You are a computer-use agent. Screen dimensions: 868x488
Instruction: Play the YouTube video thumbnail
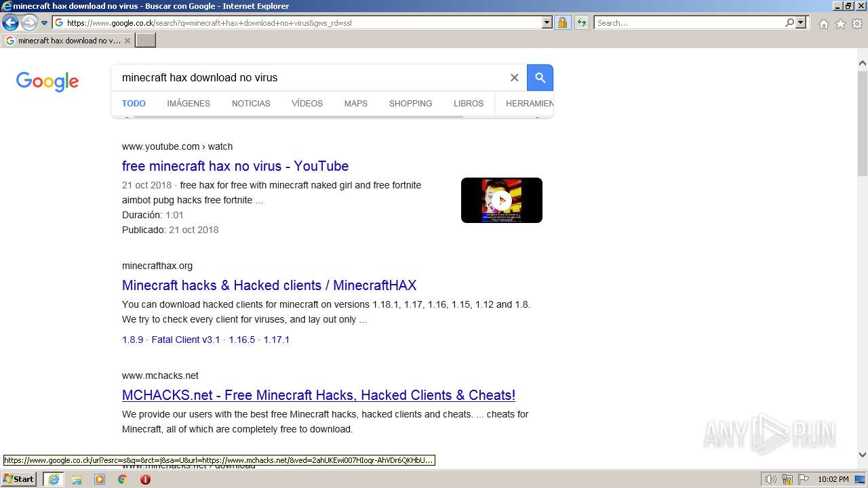point(502,200)
